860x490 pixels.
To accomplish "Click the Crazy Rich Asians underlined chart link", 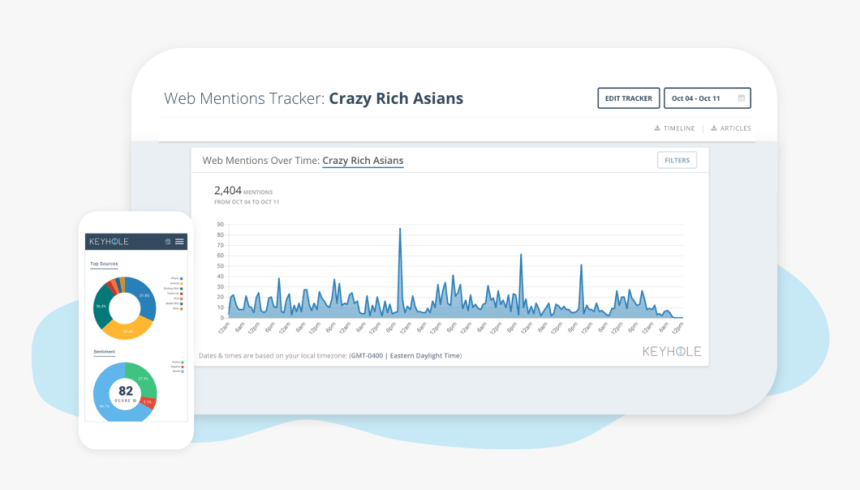I will coord(363,161).
